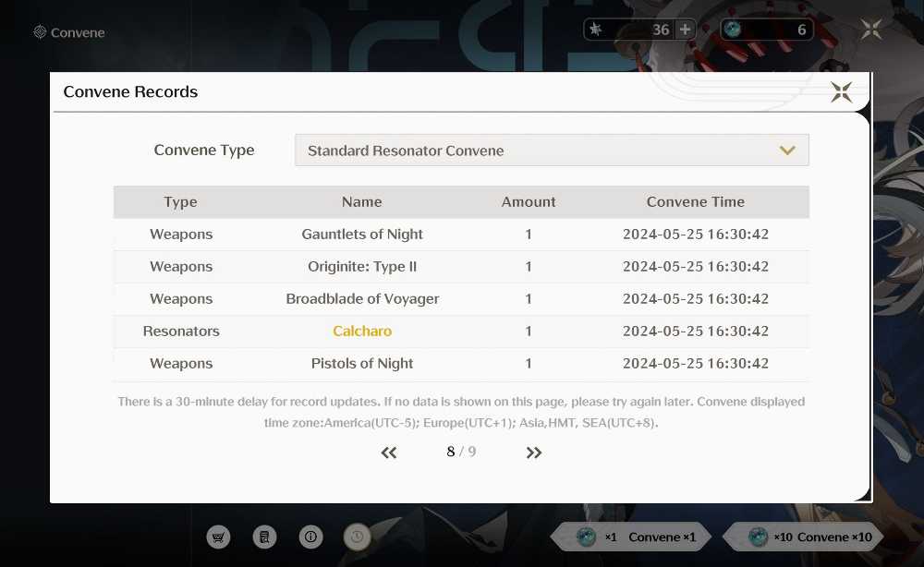Viewport: 924px width, 567px height.
Task: Click the Convene ×1 button
Action: [x=630, y=537]
